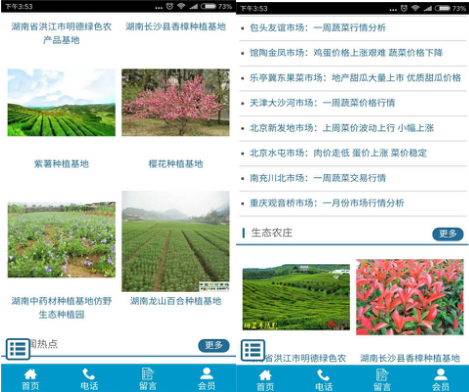Viewport: 469px width, 392px height.
Task: Open floating list menu icon on right screen
Action: point(253,350)
